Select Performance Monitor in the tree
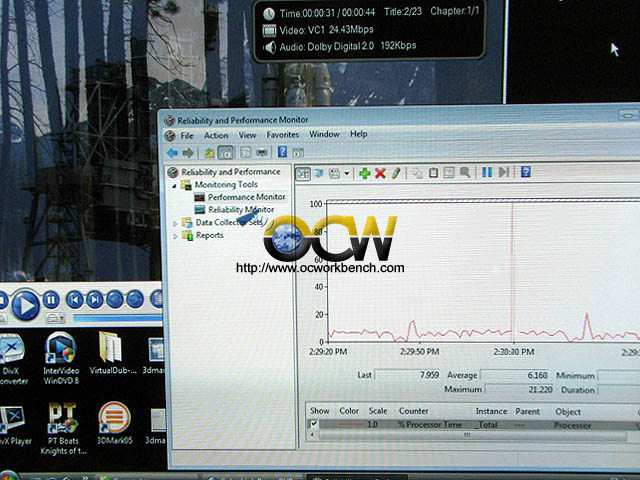 point(246,197)
